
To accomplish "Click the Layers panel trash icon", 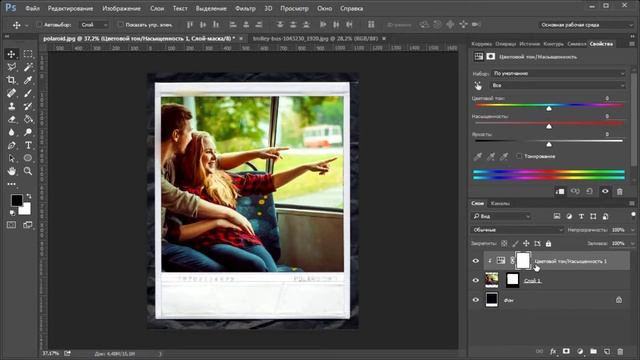I will pyautogui.click(x=620, y=351).
